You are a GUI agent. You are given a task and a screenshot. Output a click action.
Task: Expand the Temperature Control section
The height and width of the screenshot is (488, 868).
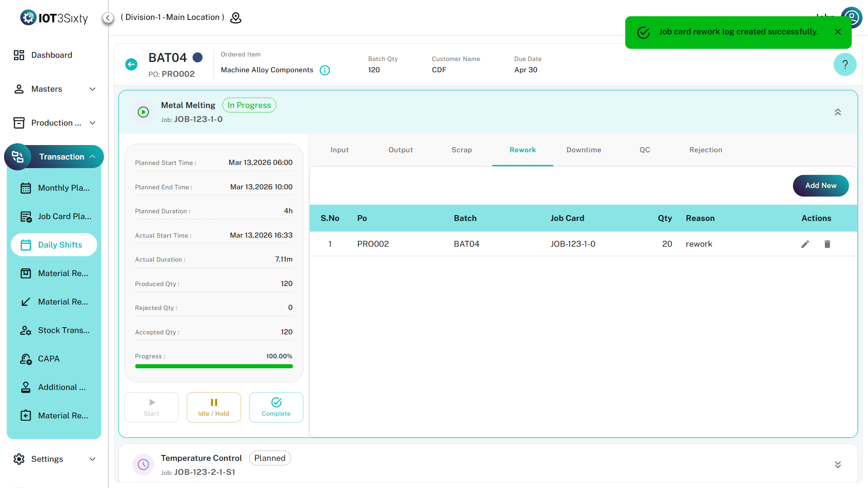[838, 465]
